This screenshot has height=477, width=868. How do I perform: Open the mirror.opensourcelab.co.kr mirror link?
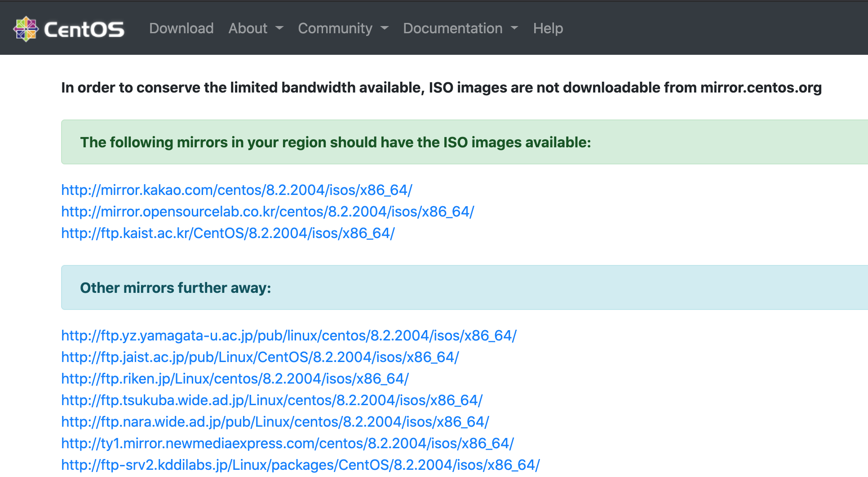(x=268, y=212)
